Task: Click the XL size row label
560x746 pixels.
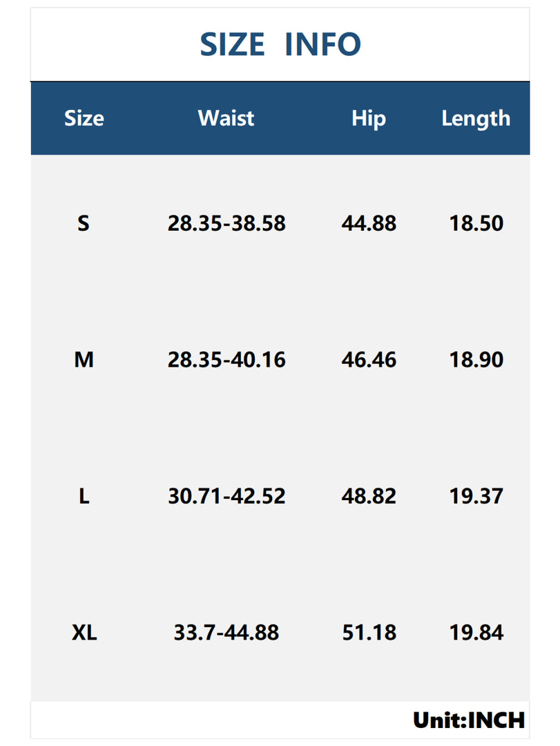Action: (x=84, y=633)
